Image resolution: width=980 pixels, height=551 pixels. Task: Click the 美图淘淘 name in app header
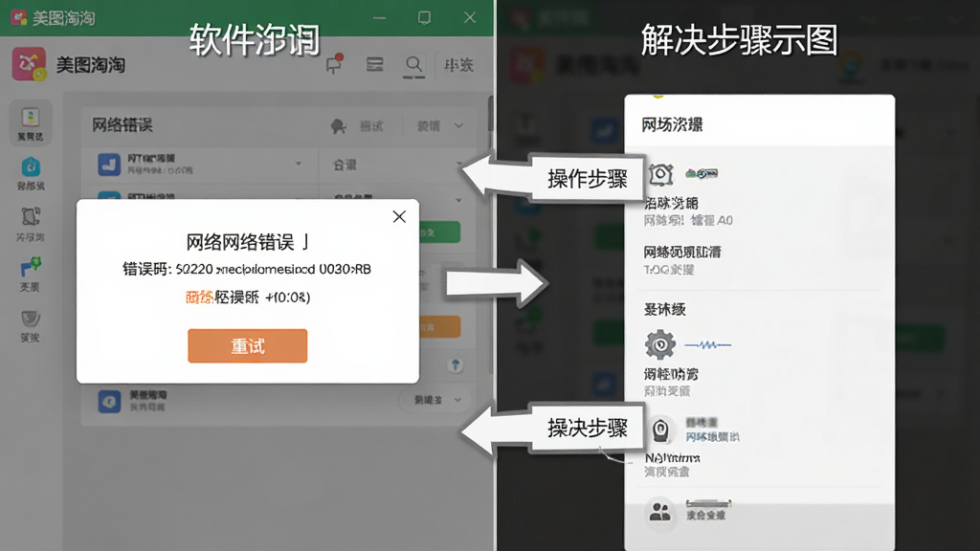tap(91, 65)
